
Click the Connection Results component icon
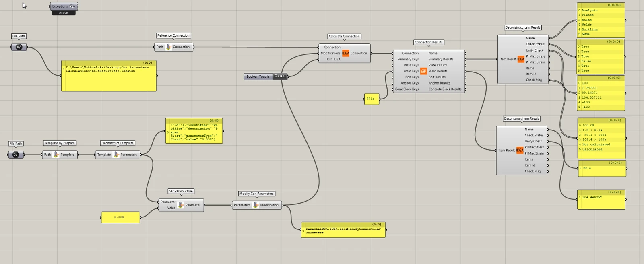[x=423, y=71]
